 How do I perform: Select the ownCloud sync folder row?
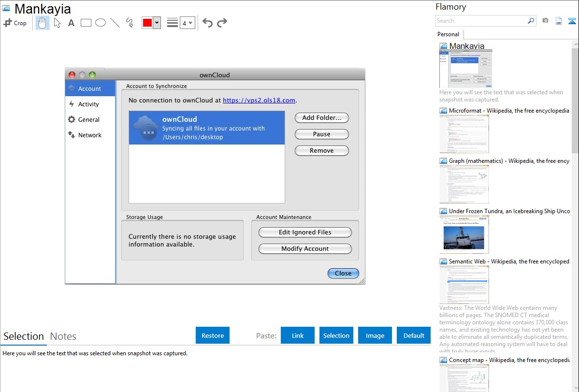pos(207,128)
